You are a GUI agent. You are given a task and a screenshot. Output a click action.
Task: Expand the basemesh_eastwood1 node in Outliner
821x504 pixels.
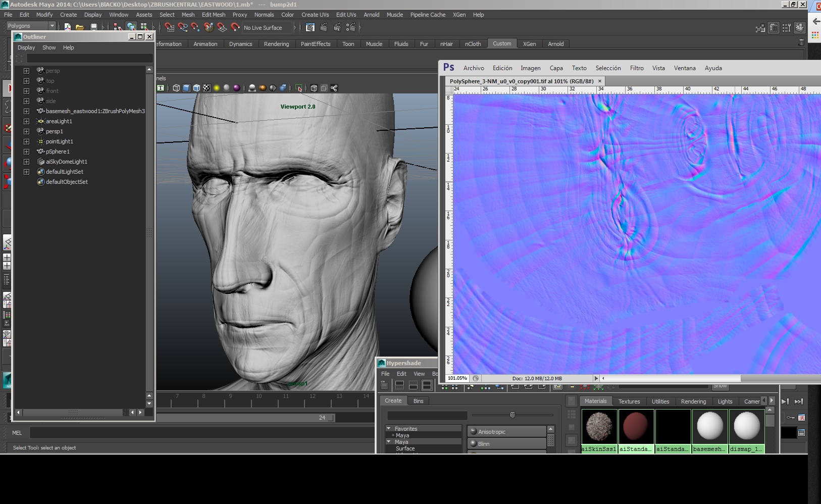point(26,111)
